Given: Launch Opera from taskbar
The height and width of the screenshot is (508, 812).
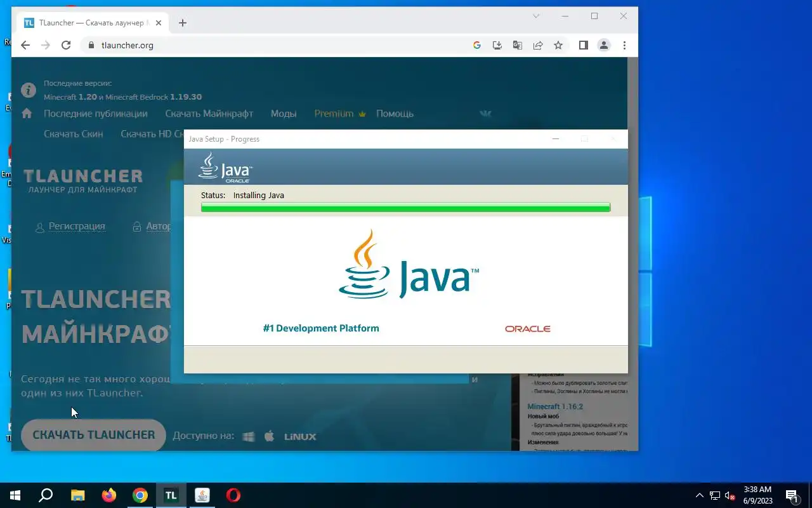Looking at the screenshot, I should (233, 495).
